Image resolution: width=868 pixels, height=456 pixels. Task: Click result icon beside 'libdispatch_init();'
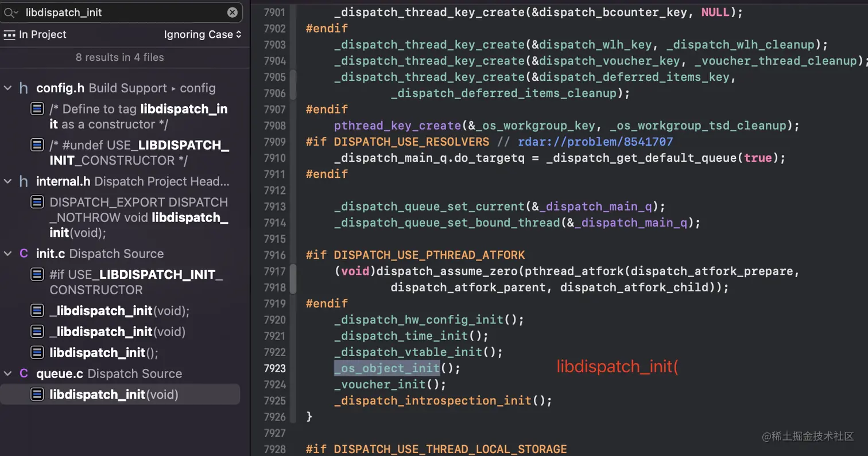point(37,352)
